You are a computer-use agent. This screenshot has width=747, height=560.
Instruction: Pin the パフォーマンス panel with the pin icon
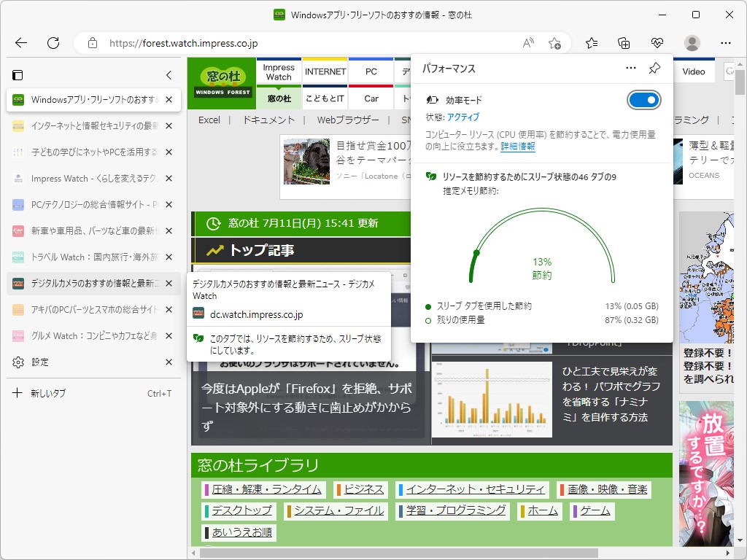tap(654, 68)
